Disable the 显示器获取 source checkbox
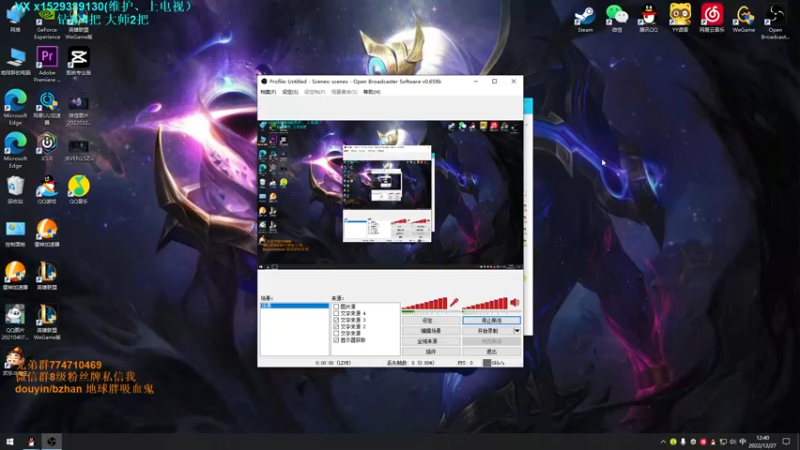Screen dimensions: 800x450 coord(336,340)
